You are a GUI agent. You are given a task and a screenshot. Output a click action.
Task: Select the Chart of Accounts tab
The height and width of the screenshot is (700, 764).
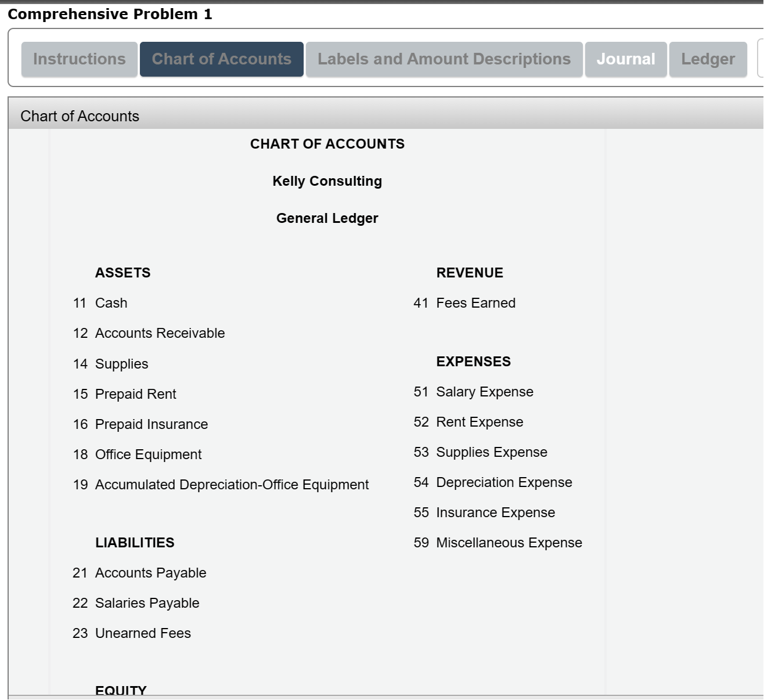222,59
